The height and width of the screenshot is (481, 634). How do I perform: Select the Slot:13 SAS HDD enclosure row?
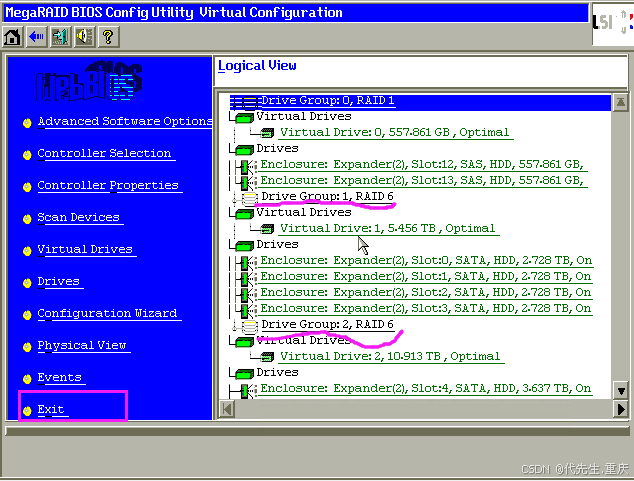422,180
